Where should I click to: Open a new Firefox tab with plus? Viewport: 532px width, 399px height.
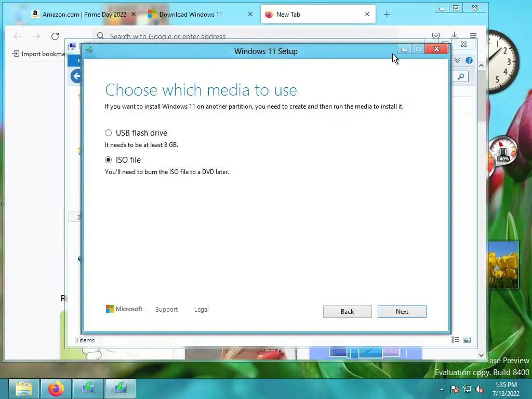pyautogui.click(x=387, y=14)
